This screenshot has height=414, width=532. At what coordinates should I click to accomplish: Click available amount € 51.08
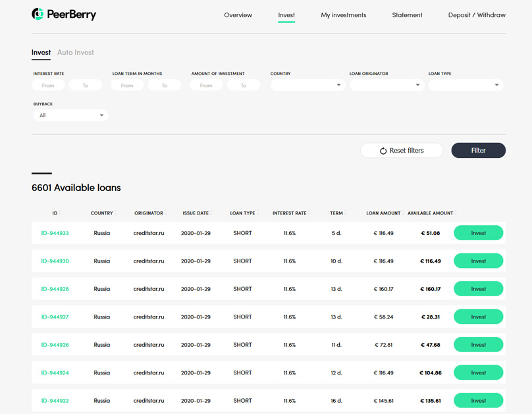430,233
